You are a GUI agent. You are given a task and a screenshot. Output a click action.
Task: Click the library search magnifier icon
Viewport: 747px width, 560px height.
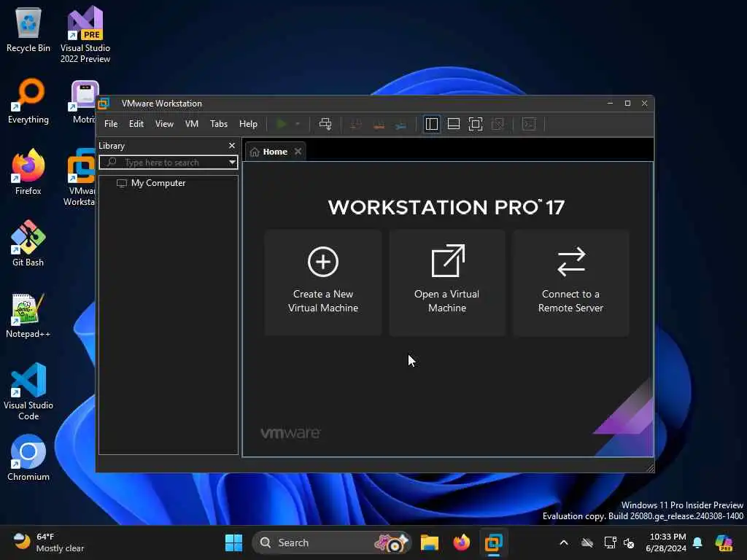coord(112,163)
